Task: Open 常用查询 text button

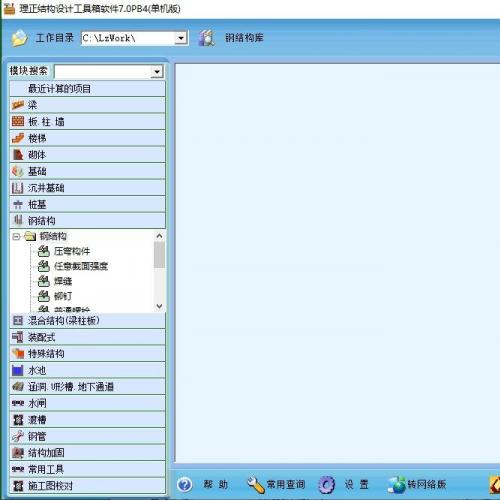Action: [x=286, y=484]
